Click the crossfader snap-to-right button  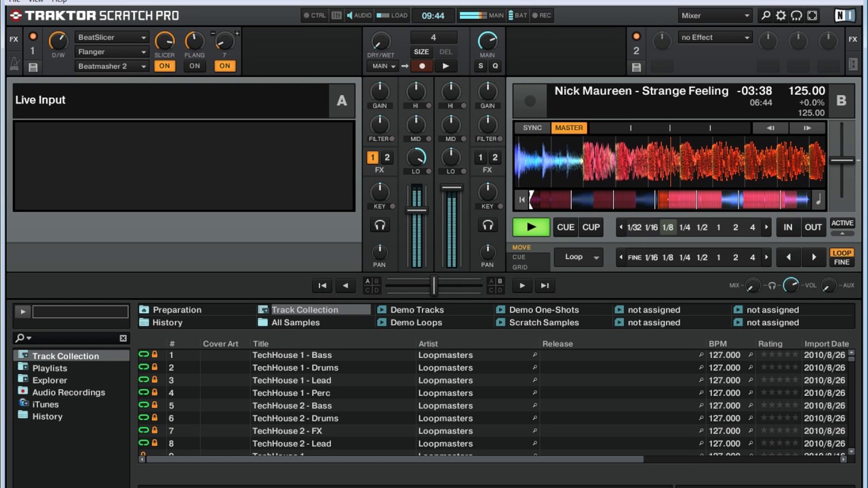pyautogui.click(x=545, y=285)
